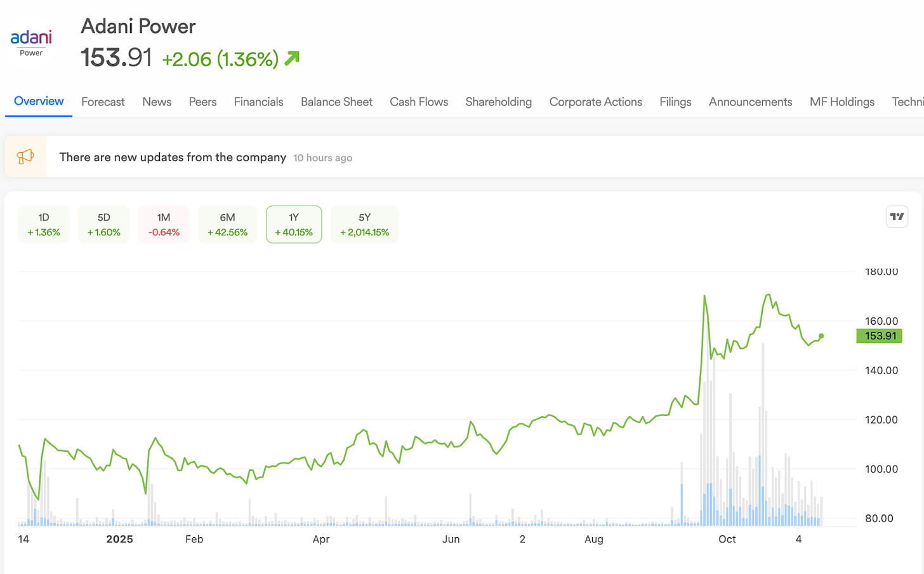Open Corporate Actions tab
Viewport: 924px width, 574px height.
point(596,102)
